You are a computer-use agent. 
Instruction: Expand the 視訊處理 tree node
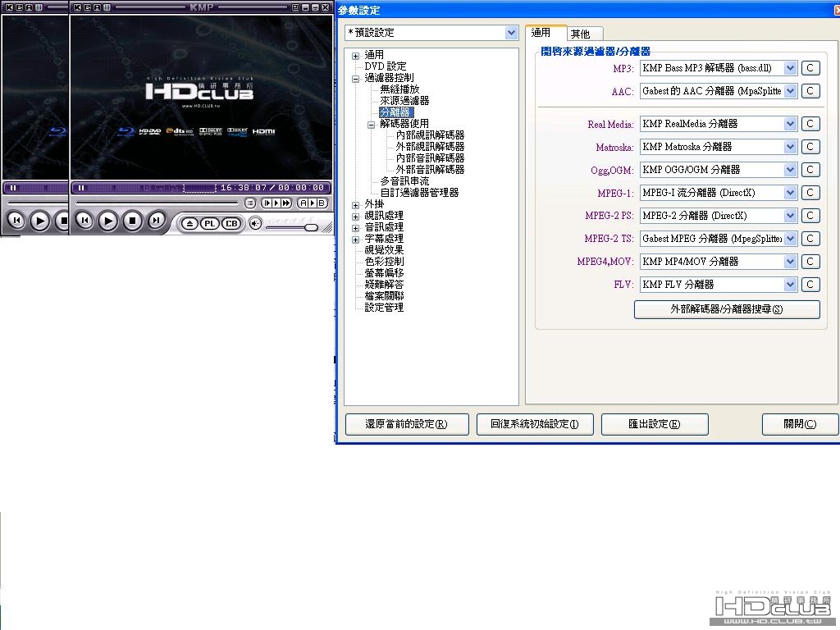(355, 217)
